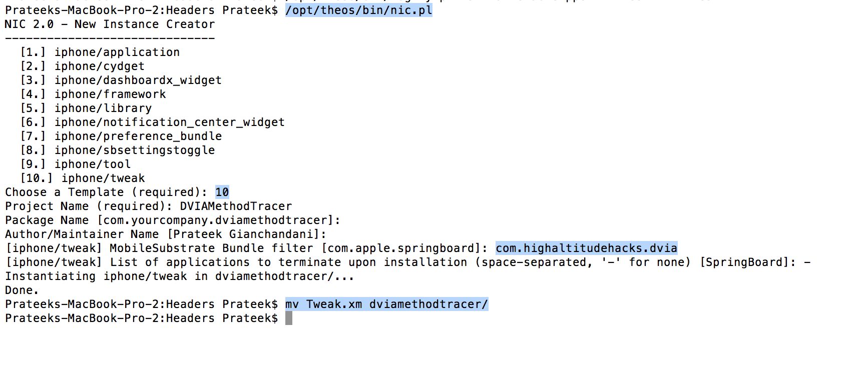The width and height of the screenshot is (868, 392).
Task: Click the DVIAMethodTracer project name text
Action: coord(236,206)
